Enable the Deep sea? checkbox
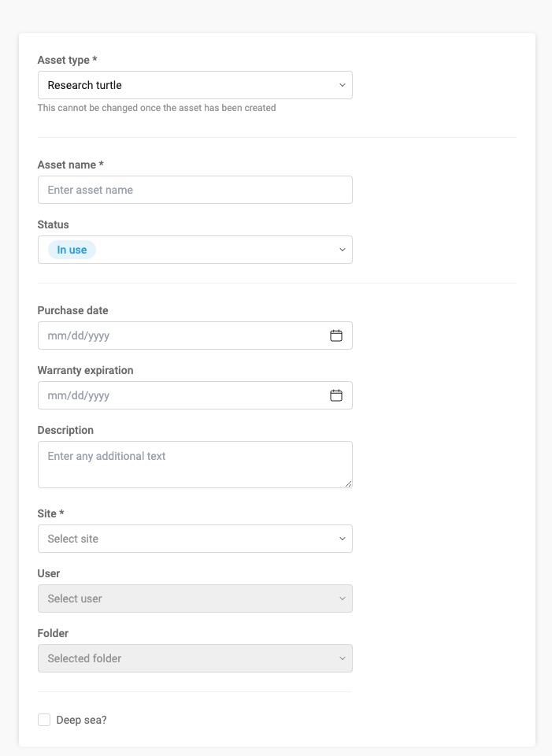552x756 pixels. pos(44,720)
